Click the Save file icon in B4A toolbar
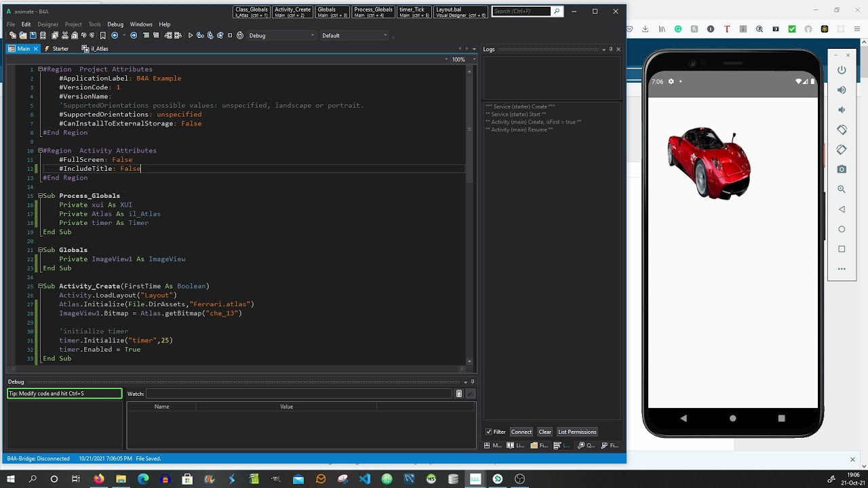 (33, 35)
